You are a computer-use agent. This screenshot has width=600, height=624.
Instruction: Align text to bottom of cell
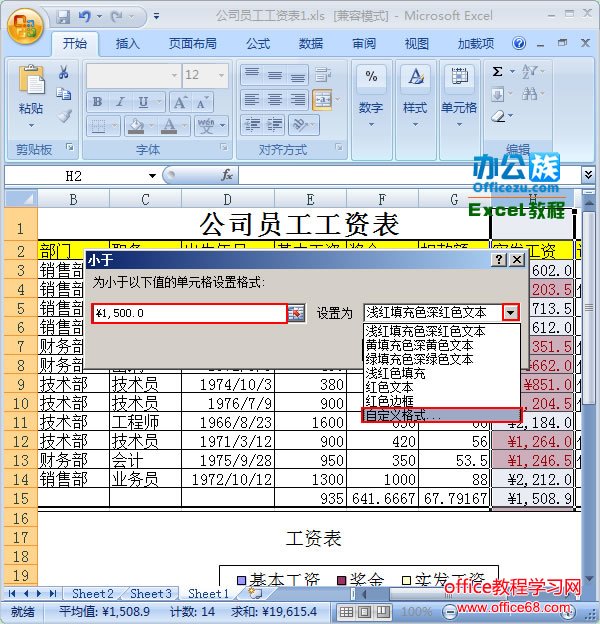coord(298,74)
